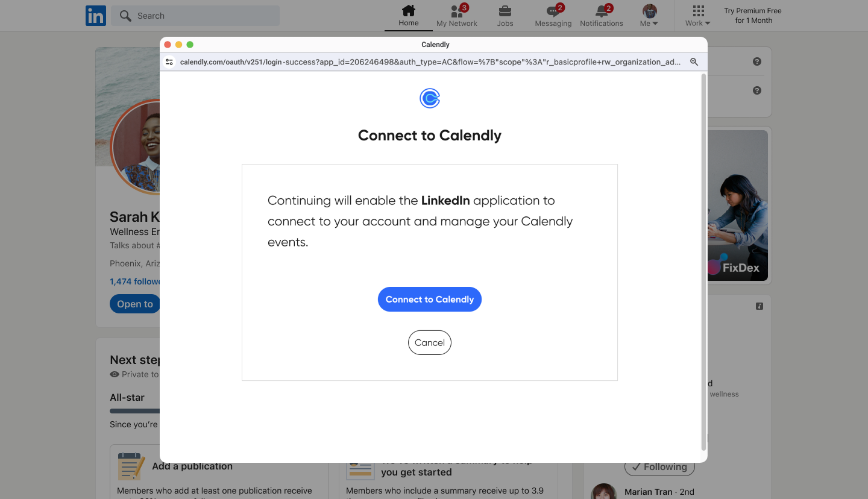View your Notifications
Image resolution: width=868 pixels, height=499 pixels.
[x=601, y=14]
